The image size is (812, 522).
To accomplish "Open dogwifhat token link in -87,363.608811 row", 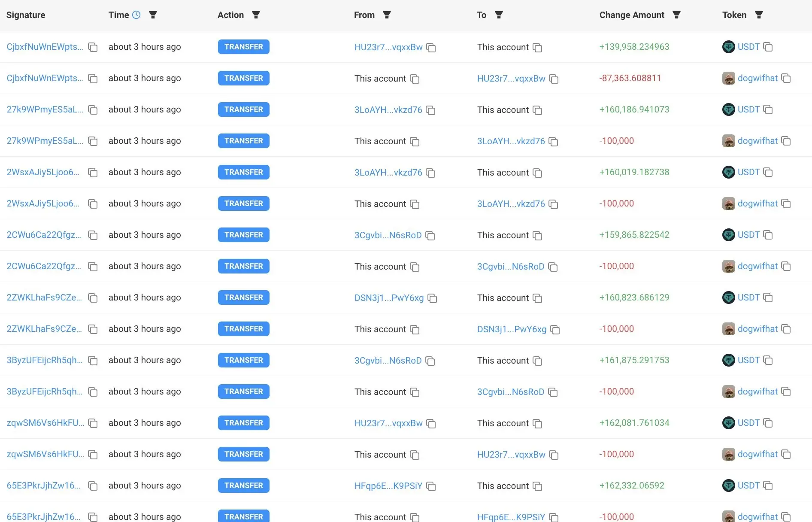I will pos(758,78).
